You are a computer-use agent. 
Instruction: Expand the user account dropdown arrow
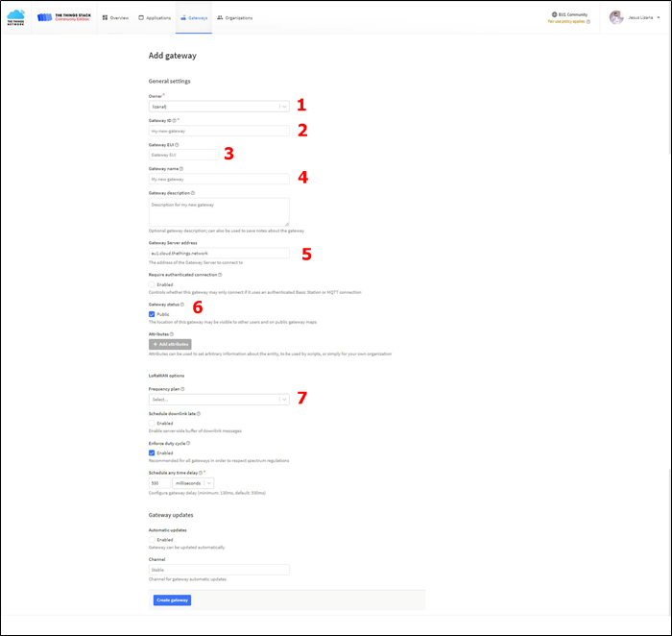click(x=659, y=17)
